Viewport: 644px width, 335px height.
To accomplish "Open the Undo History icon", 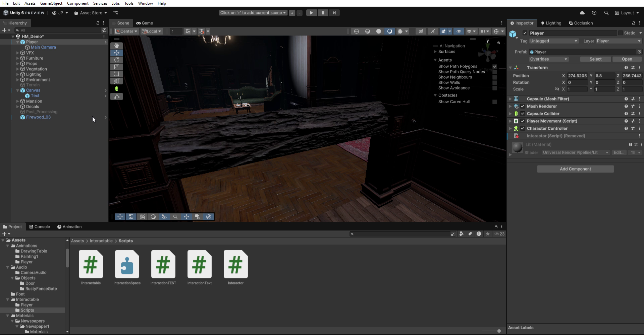I will 594,13.
